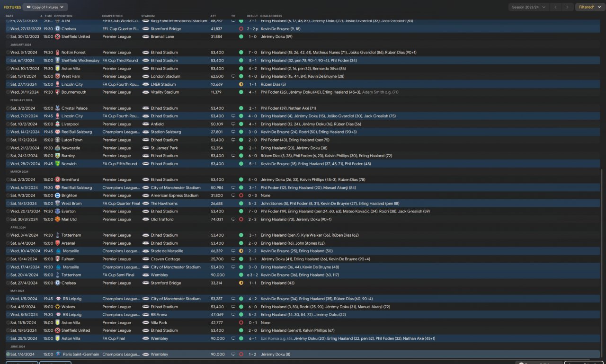Click the Arsenal club crest

(x=57, y=243)
